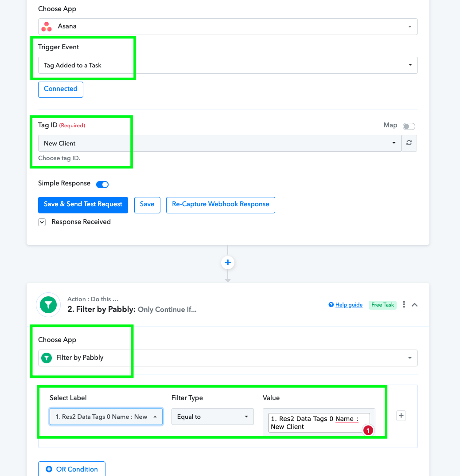Open the Trigger Event dropdown
This screenshot has height=476, width=460.
click(228, 65)
